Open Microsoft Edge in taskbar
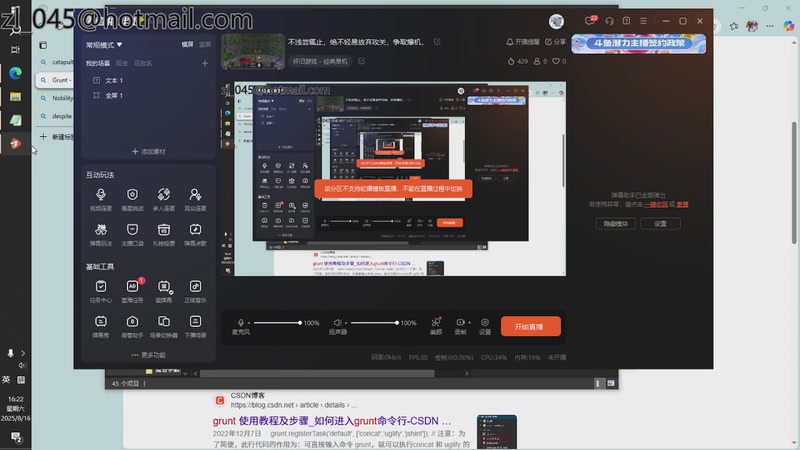 click(15, 73)
